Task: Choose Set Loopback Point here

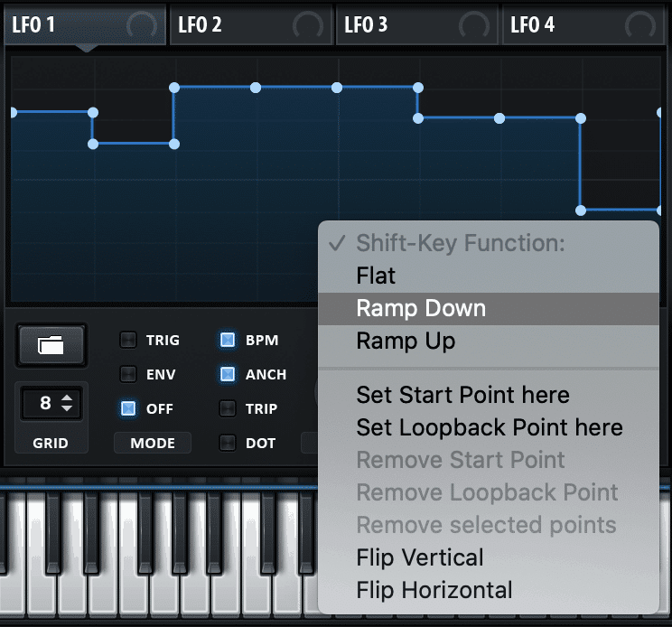Action: pos(489,427)
